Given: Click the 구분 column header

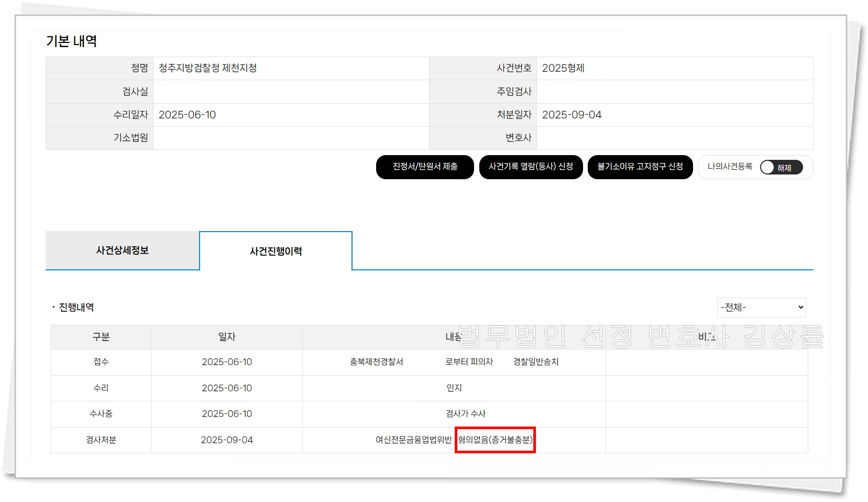Looking at the screenshot, I should tap(101, 337).
